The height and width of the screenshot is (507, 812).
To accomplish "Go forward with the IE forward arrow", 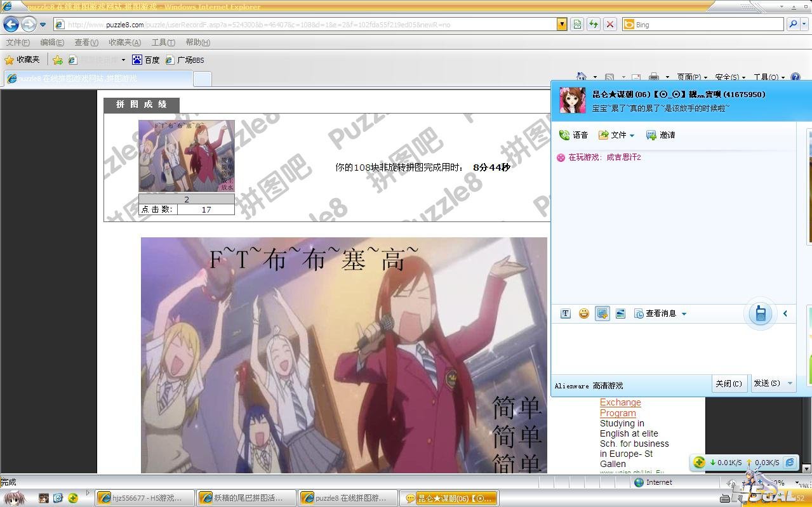I will point(29,25).
